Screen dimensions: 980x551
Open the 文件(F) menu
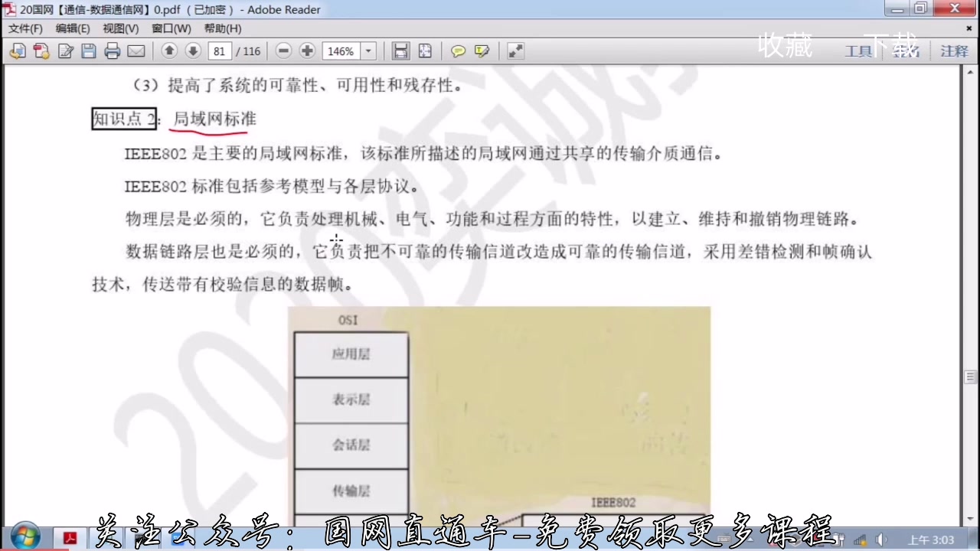point(25,28)
